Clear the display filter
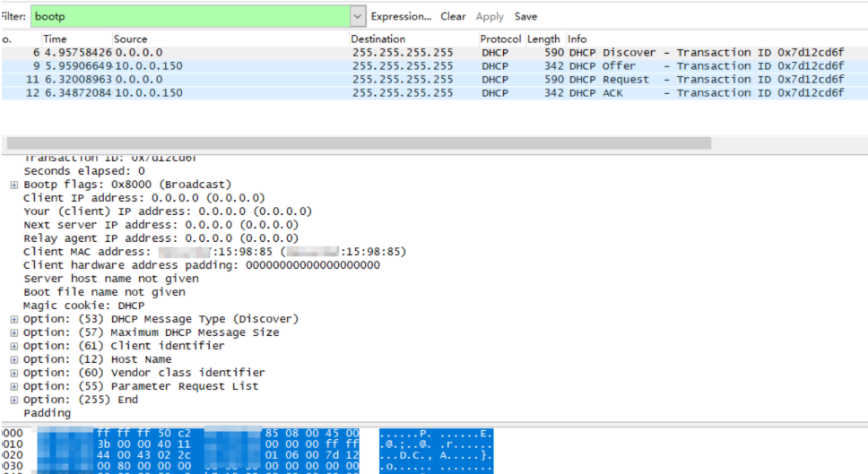 pyautogui.click(x=453, y=17)
